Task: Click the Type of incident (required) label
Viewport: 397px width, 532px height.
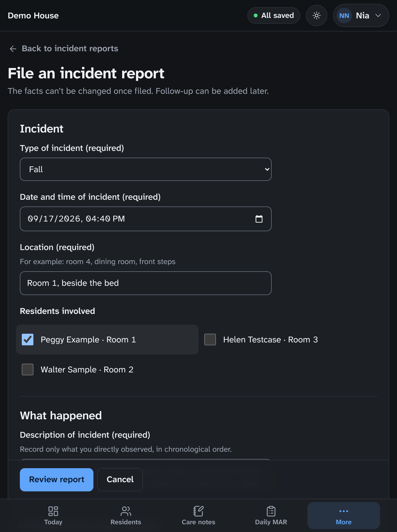Action: click(x=72, y=148)
